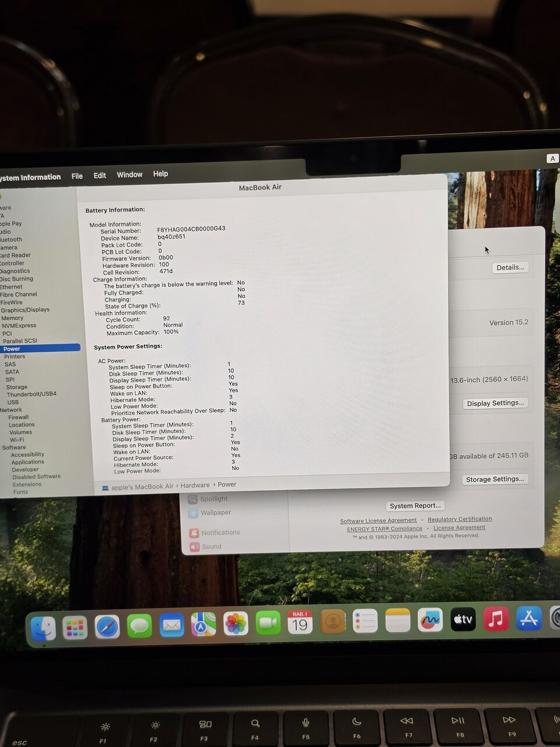The image size is (560, 747).
Task: Open the Software License Agreement link
Action: click(379, 521)
